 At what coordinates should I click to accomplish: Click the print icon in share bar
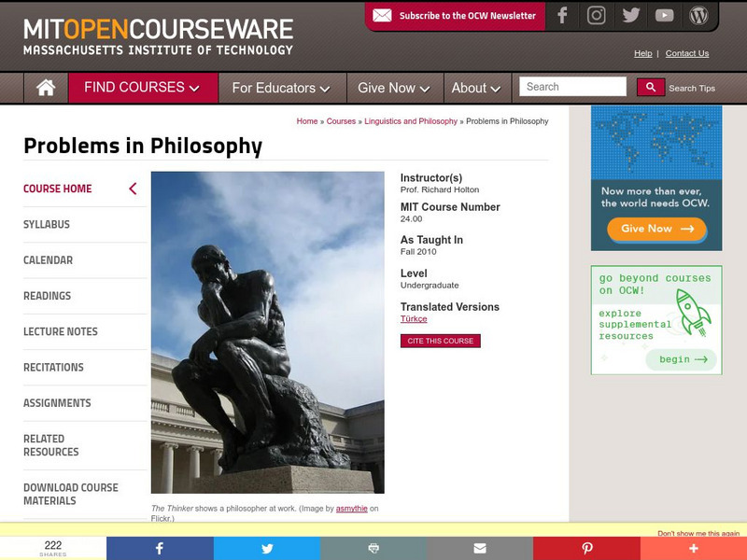click(373, 548)
